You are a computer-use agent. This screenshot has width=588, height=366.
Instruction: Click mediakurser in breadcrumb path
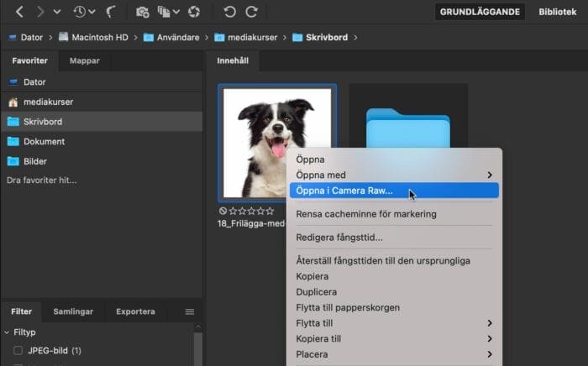(252, 38)
